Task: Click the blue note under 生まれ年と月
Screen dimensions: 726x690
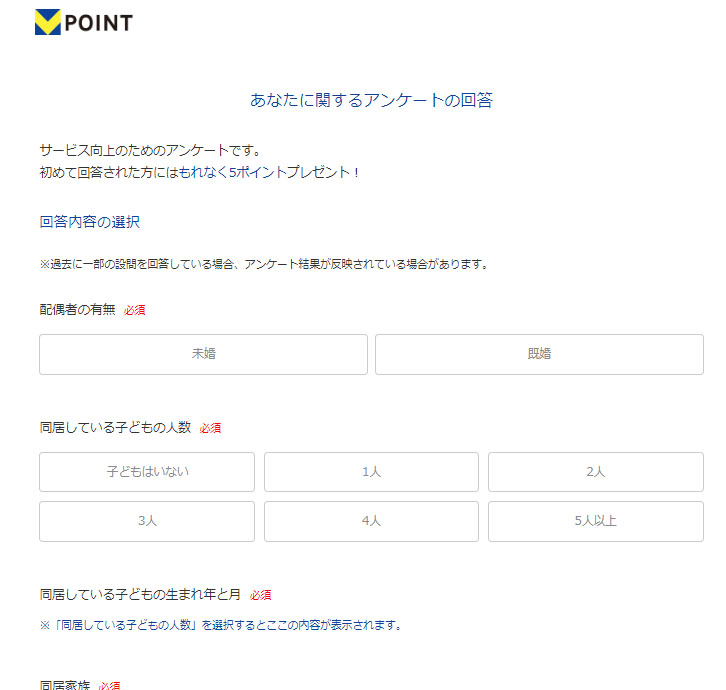Action: point(220,626)
